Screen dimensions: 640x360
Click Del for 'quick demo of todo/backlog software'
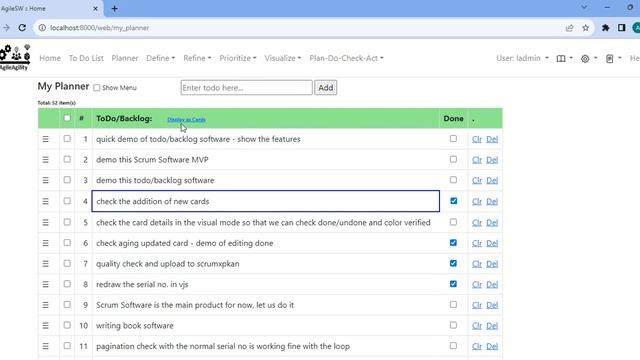[x=492, y=139]
